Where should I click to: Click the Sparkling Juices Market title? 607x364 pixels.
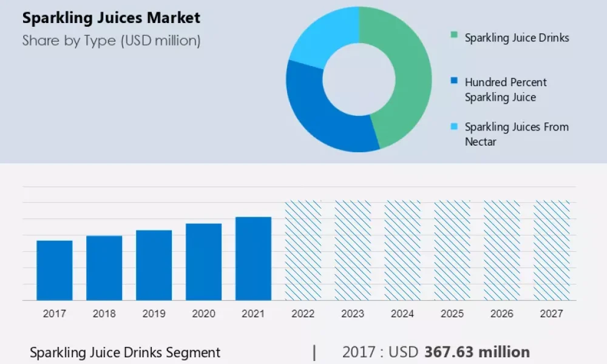(111, 18)
